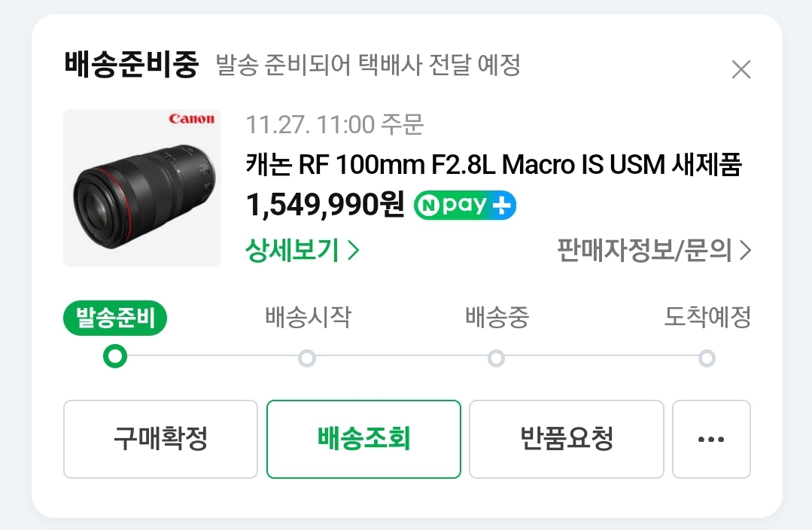Click the progress dot under 도착예정
812x530 pixels.
pyautogui.click(x=706, y=358)
